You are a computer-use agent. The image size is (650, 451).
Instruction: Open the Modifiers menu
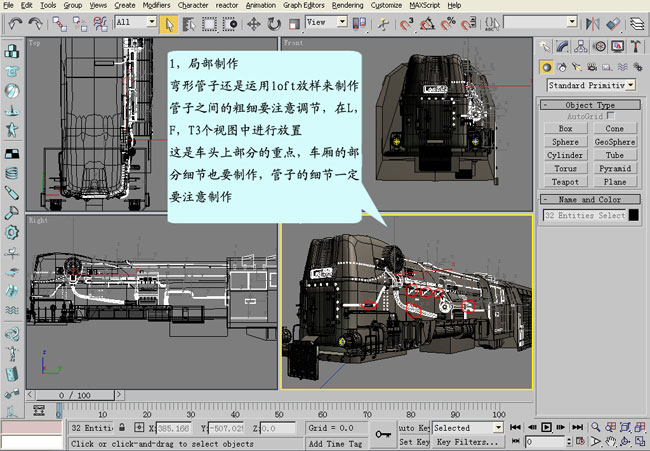click(156, 5)
